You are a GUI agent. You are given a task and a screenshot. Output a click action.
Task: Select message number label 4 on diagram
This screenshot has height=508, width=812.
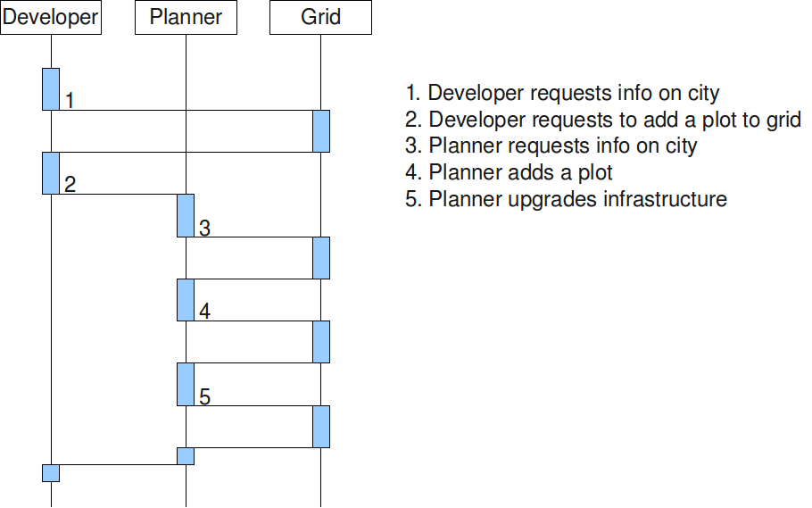(x=204, y=312)
